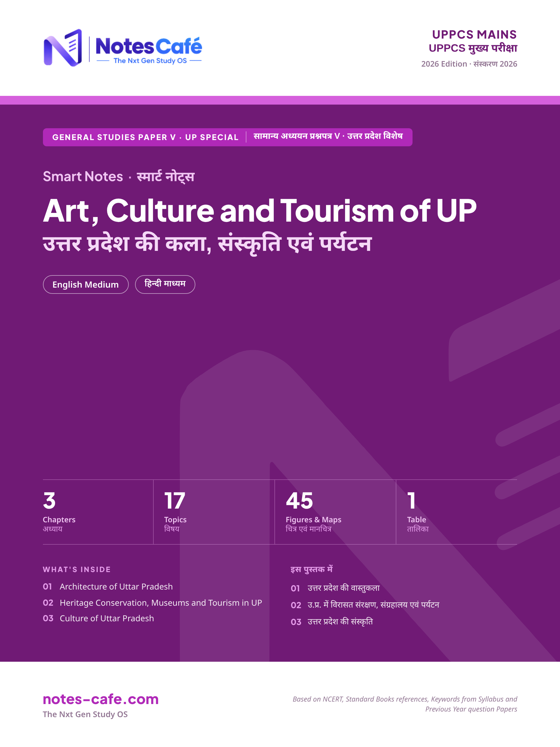This screenshot has width=560, height=747.
Task: Click the 'Smart Notes' label
Action: click(83, 176)
